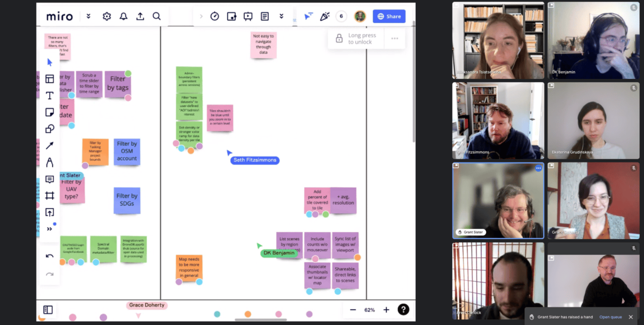Open the Comment tool
The width and height of the screenshot is (644, 325).
click(x=49, y=179)
